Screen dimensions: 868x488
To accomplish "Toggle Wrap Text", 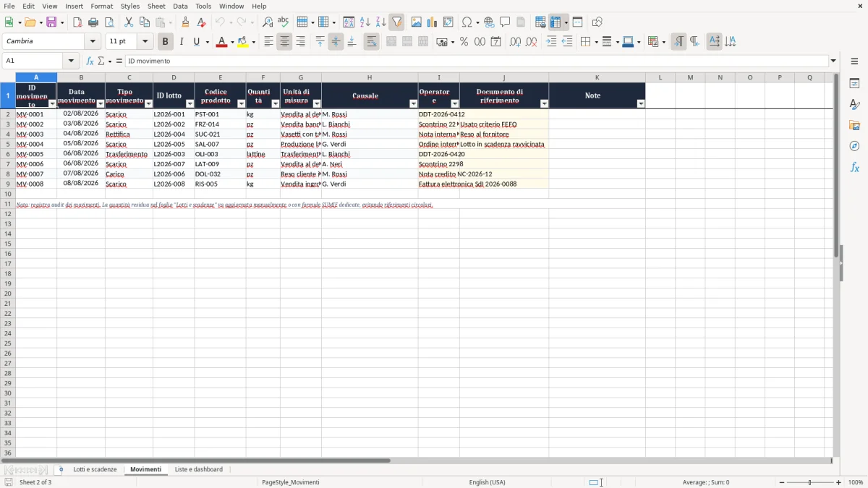I will click(372, 42).
